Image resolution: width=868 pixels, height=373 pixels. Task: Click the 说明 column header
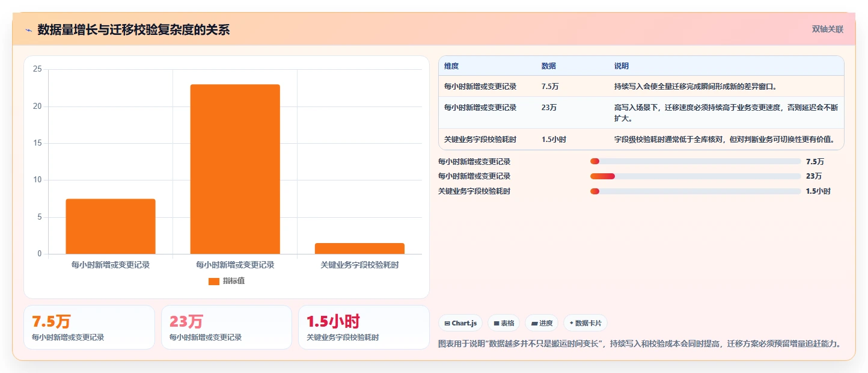[x=622, y=66]
